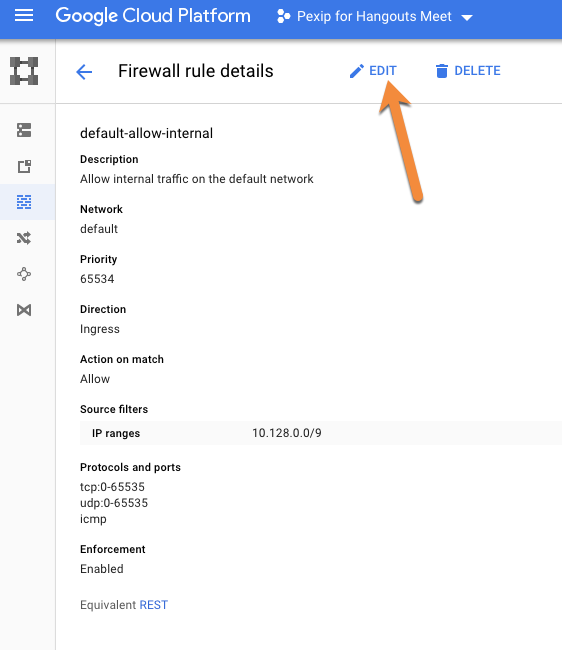Screen dimensions: 562x650
Task: Click the project hexagon dots icon
Action: (283, 17)
